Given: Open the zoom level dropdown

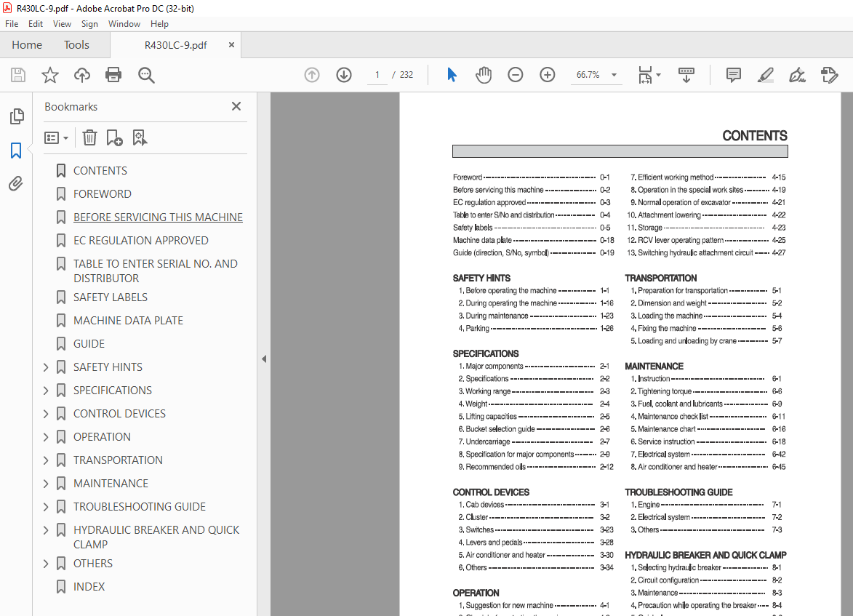Looking at the screenshot, I should click(614, 75).
